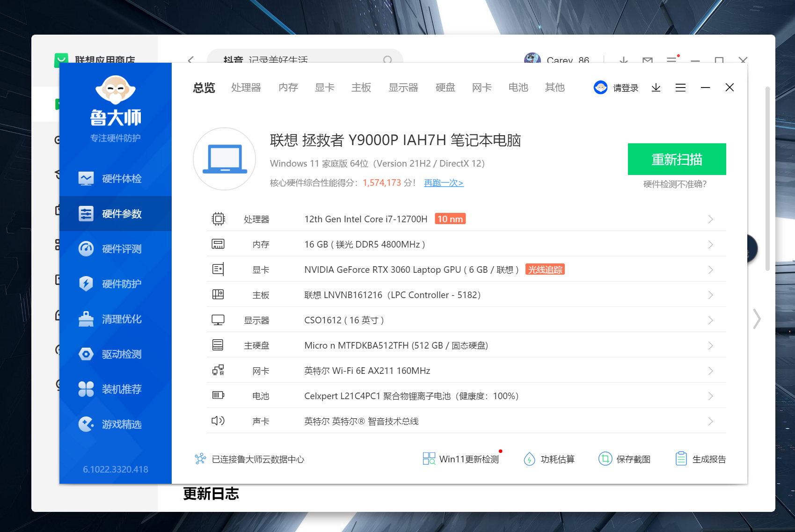Expand Celxpert battery row chevron
The width and height of the screenshot is (795, 532).
click(710, 396)
